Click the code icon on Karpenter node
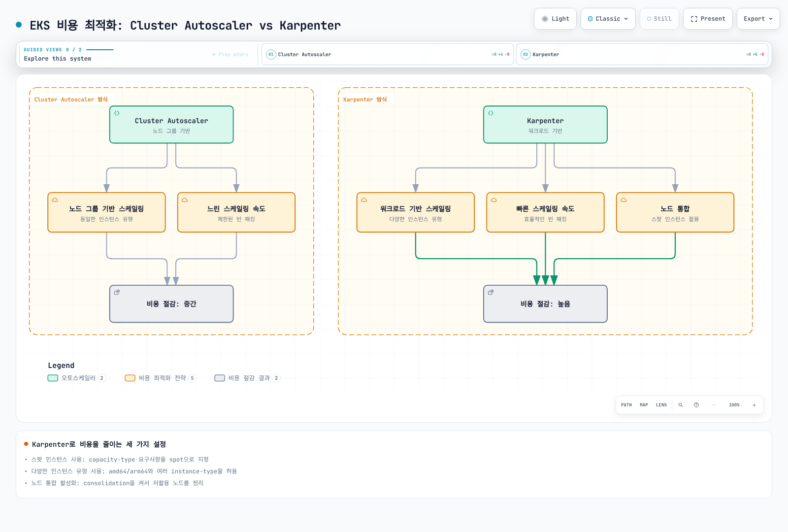Screen dimensions: 788x532 tap(491, 113)
